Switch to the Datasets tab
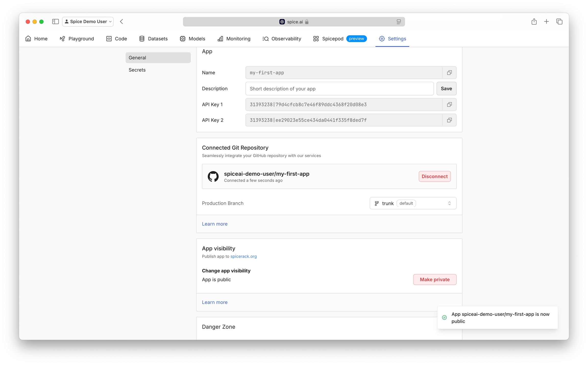This screenshot has width=588, height=365. pyautogui.click(x=153, y=39)
